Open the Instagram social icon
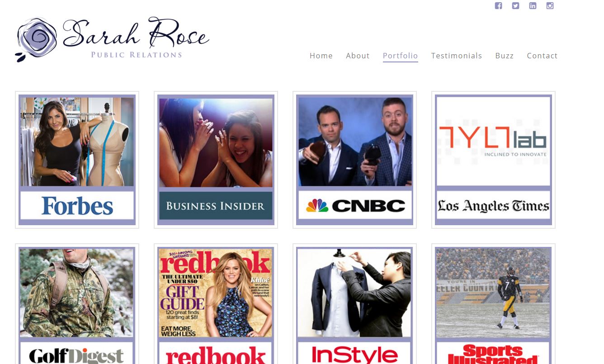The height and width of the screenshot is (364, 604). click(x=550, y=6)
